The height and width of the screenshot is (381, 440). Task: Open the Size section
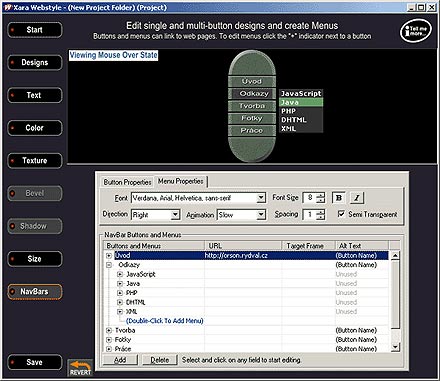click(x=35, y=259)
